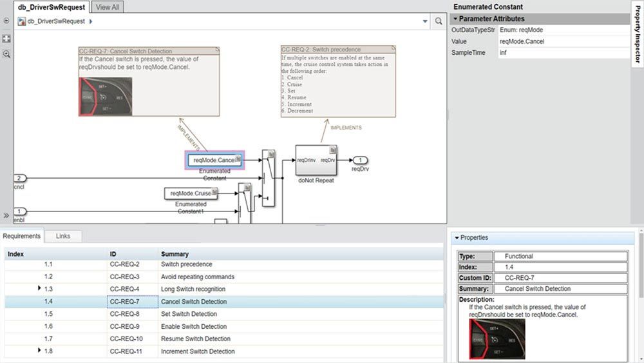Collapse the Properties section
The height and width of the screenshot is (363, 644).
click(x=457, y=238)
